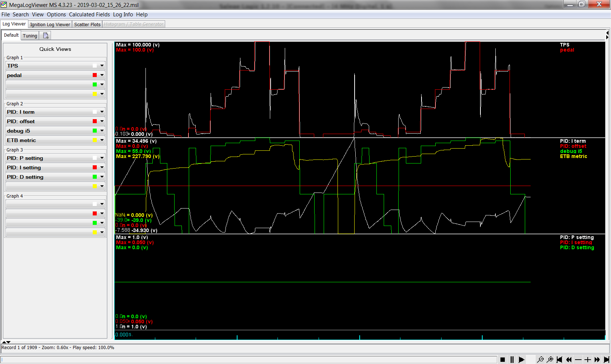
Task: Click the split arrow at top-right of graphs
Action: point(607,35)
